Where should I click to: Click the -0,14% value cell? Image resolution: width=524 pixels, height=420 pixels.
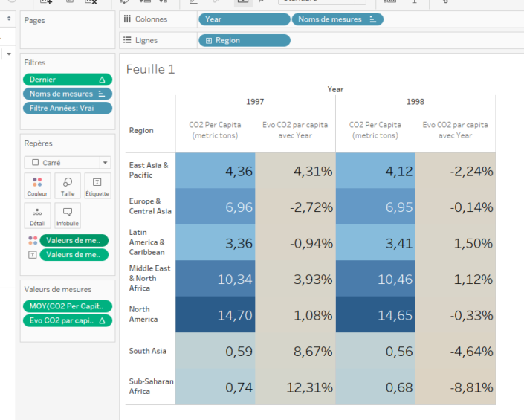tap(456, 207)
